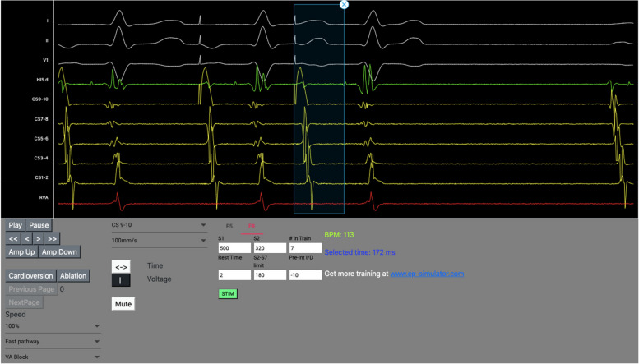Open the Fast pathway dropdown
Image resolution: width=639 pixels, height=364 pixels.
[52, 342]
